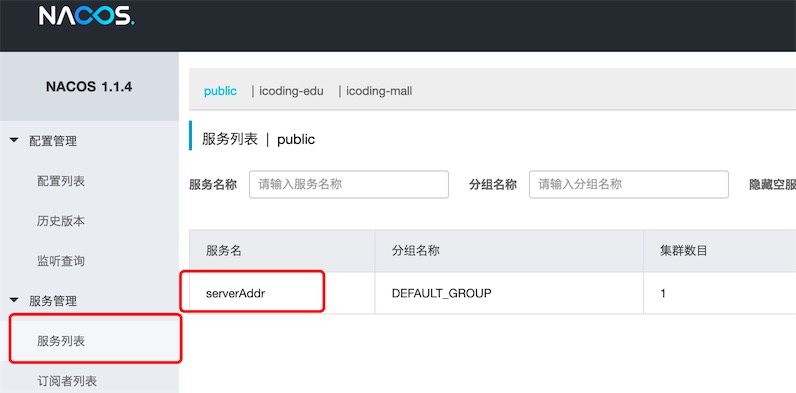The width and height of the screenshot is (796, 393).
Task: Click the DEFAULT_GROUP cell
Action: coord(442,293)
